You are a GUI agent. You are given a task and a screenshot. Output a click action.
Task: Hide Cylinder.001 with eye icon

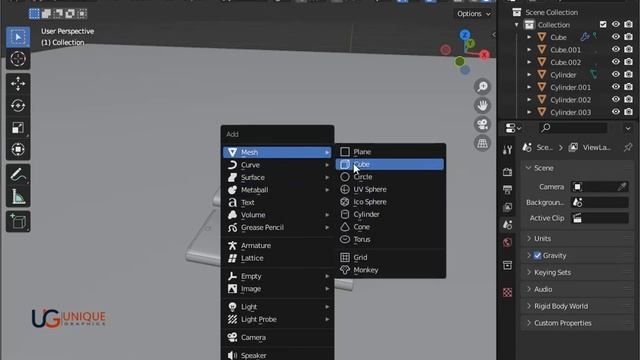point(616,87)
